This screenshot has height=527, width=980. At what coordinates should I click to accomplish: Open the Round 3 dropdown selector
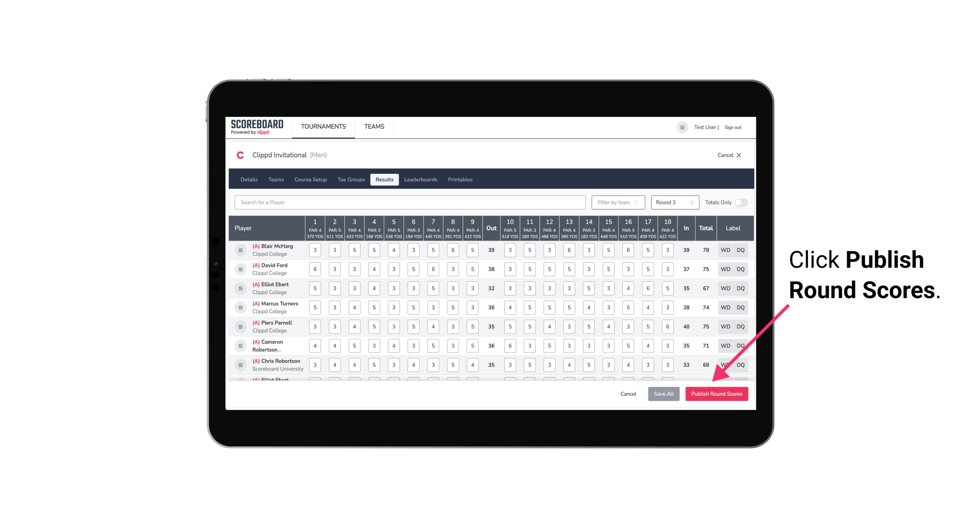click(x=673, y=202)
